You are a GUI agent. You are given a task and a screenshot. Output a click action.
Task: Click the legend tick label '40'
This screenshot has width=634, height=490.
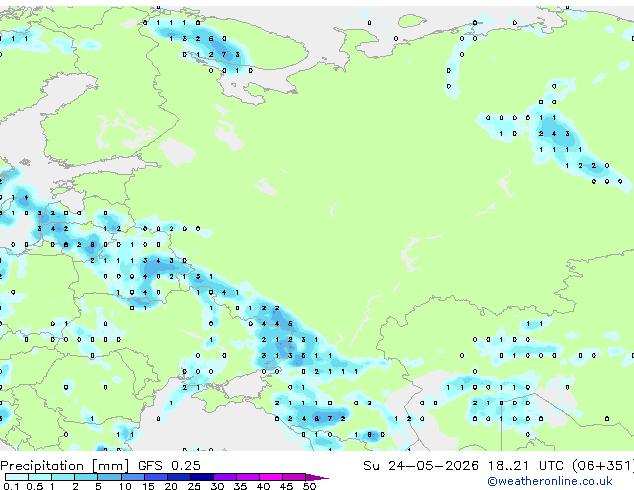[x=263, y=486]
